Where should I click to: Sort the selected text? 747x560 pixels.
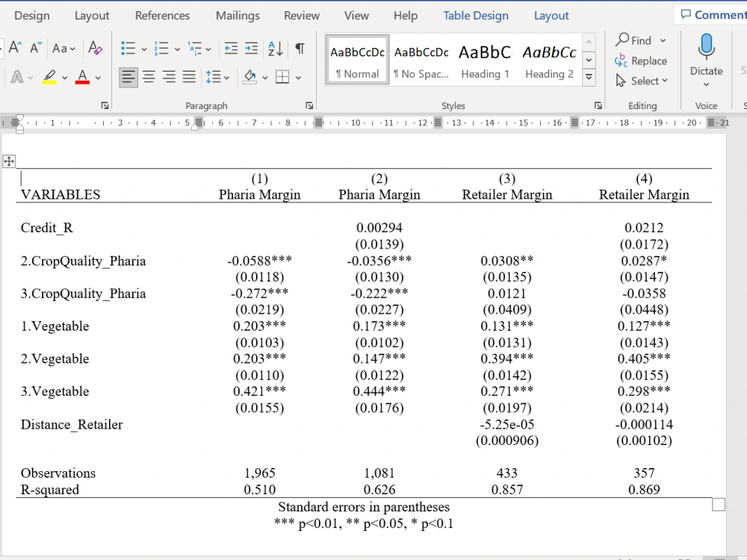276,48
